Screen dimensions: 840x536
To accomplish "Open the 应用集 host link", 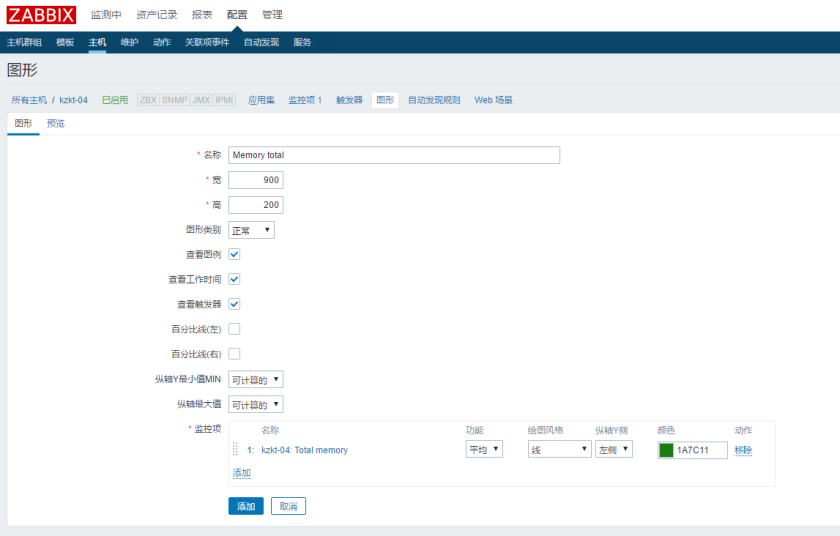I will (261, 100).
